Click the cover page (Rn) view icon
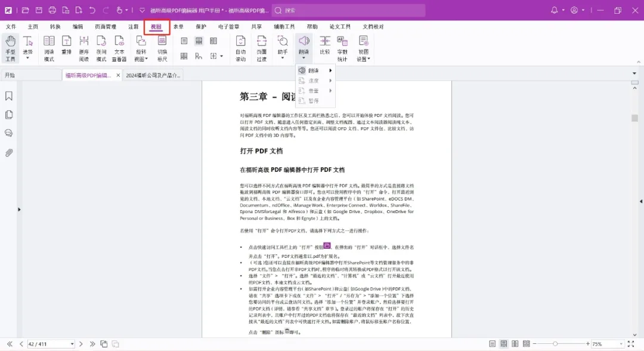 [x=199, y=56]
